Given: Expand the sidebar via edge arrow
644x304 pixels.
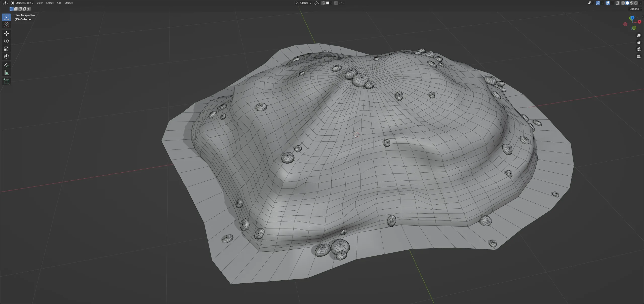Looking at the screenshot, I should [x=643, y=16].
